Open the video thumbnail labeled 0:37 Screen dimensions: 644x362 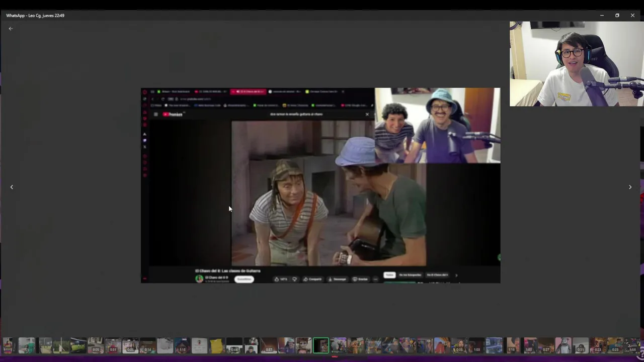point(269,345)
